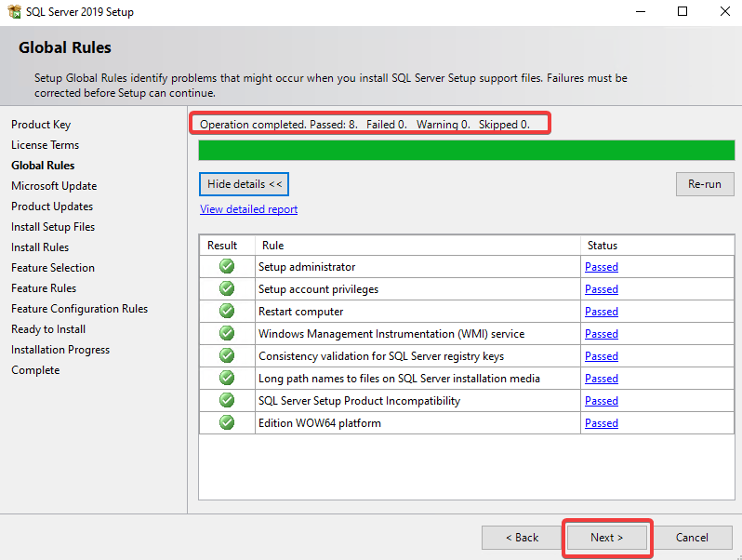Click the Restart computer rule text
The width and height of the screenshot is (742, 560).
click(x=300, y=312)
